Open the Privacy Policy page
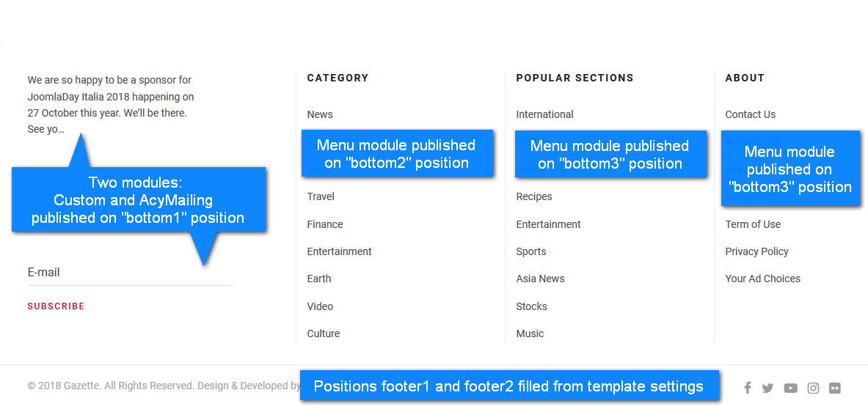This screenshot has width=868, height=409. pyautogui.click(x=756, y=251)
